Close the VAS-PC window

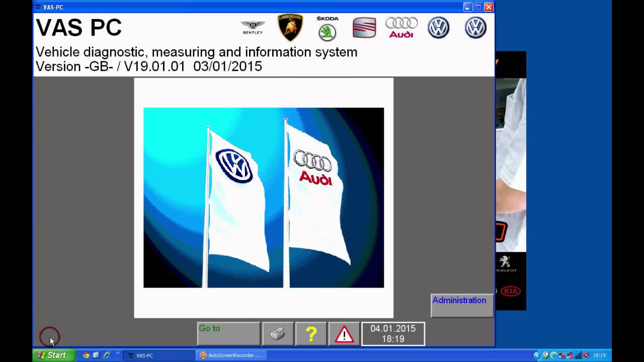click(489, 7)
